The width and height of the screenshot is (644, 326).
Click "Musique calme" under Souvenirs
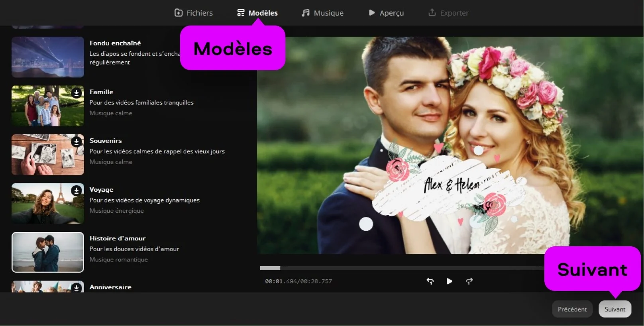(x=111, y=162)
